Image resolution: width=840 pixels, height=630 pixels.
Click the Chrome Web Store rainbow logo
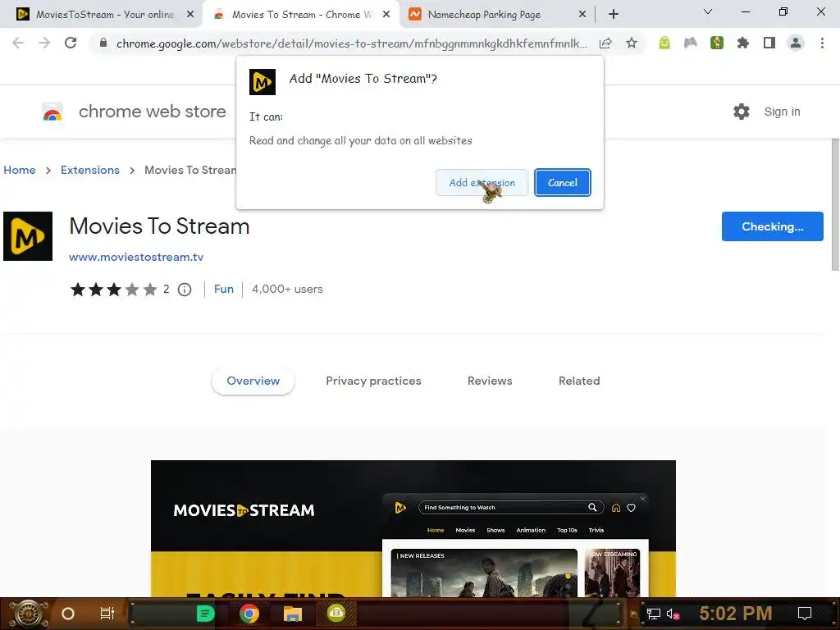point(52,112)
